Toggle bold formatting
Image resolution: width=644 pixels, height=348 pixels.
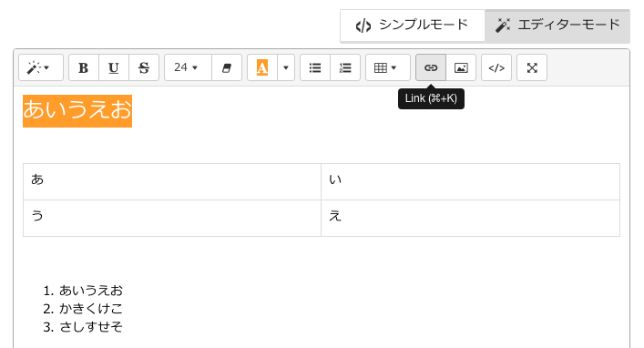coord(84,67)
